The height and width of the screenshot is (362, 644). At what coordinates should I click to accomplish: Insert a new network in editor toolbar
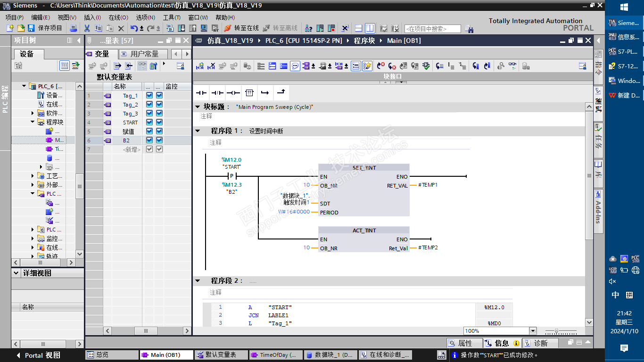(x=200, y=66)
